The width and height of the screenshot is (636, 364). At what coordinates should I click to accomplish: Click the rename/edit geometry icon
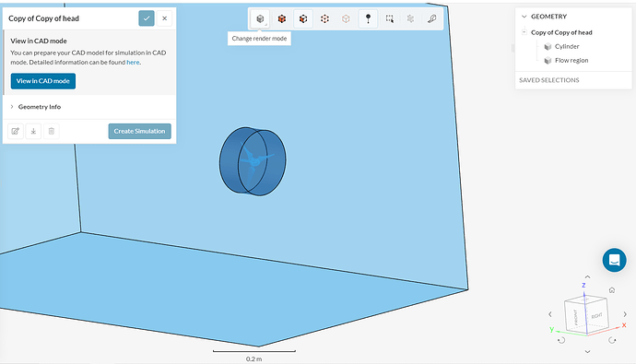point(16,131)
